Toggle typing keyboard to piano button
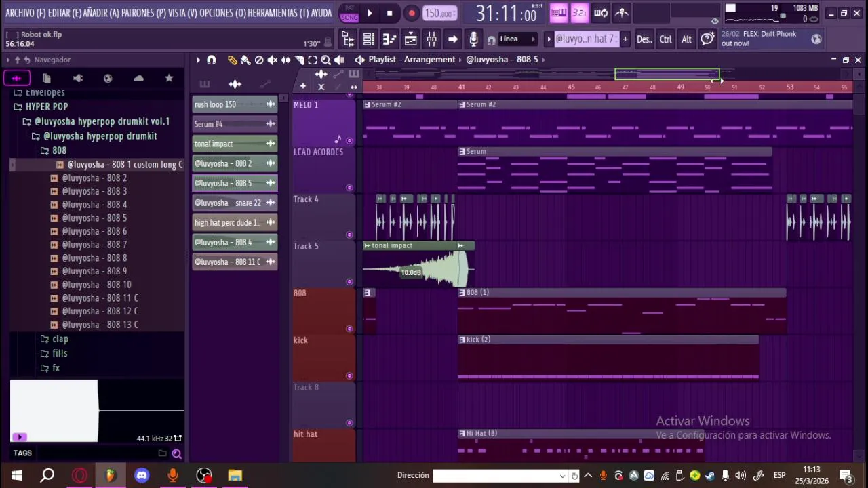868x488 pixels. tap(558, 13)
